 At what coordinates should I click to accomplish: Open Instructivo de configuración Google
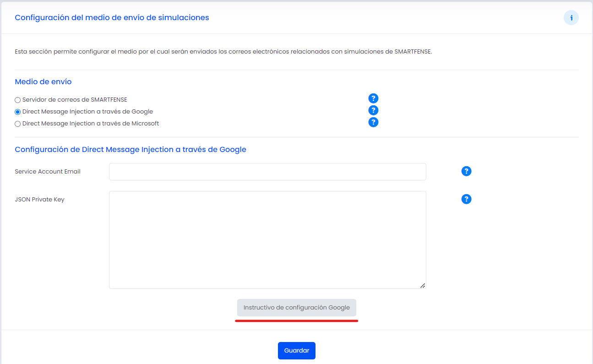click(297, 308)
